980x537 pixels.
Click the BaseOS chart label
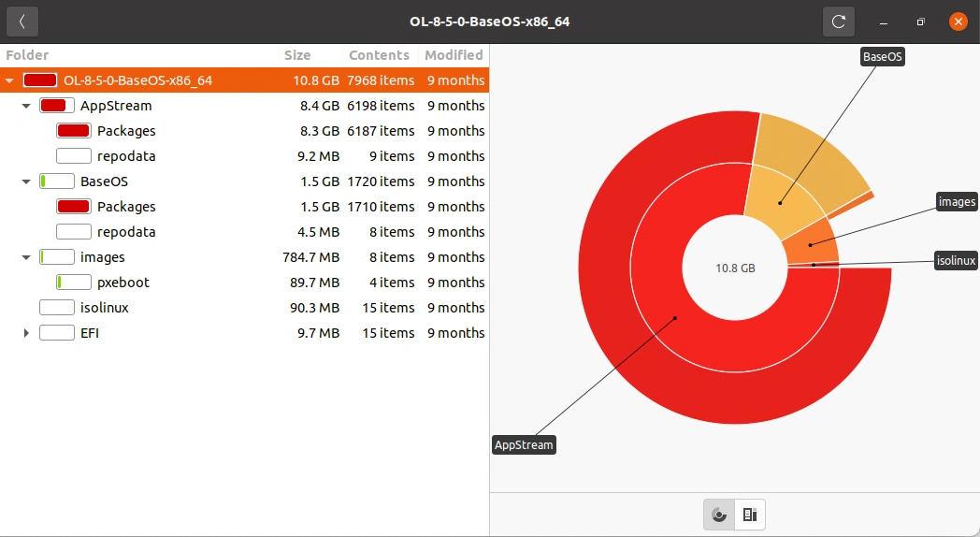pos(883,57)
